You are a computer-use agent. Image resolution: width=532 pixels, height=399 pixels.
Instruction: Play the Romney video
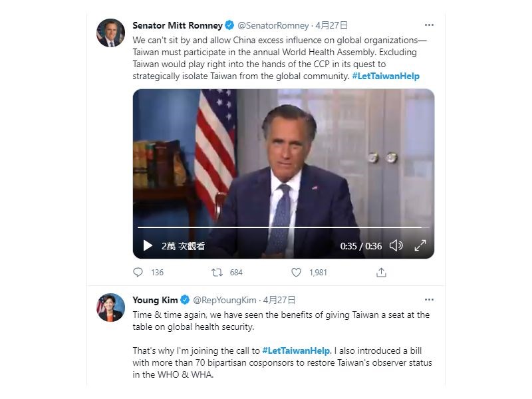148,246
